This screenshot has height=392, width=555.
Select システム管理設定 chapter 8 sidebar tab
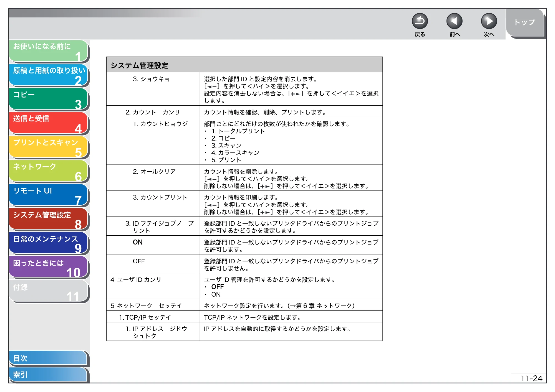pyautogui.click(x=49, y=219)
